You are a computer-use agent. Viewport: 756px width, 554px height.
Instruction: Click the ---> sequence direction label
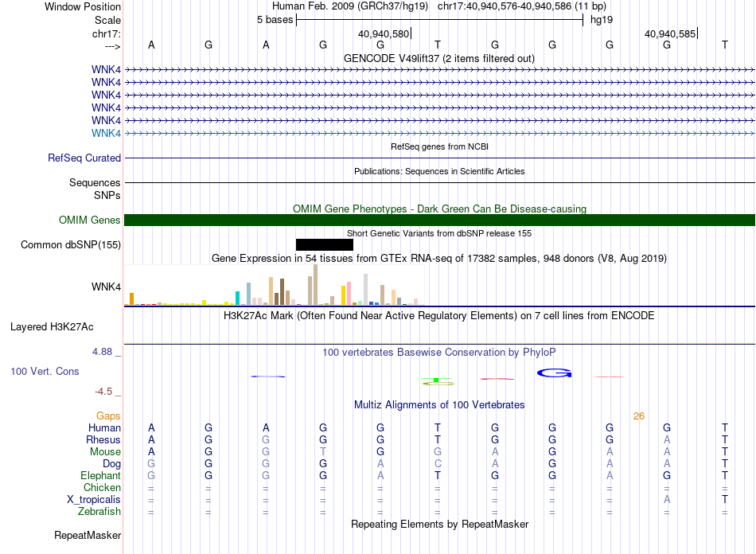click(x=112, y=46)
